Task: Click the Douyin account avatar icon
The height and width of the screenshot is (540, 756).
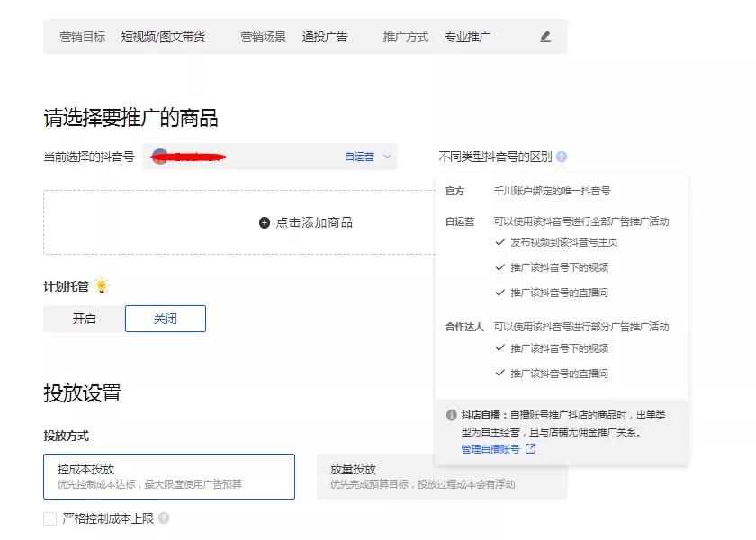Action: (x=160, y=157)
